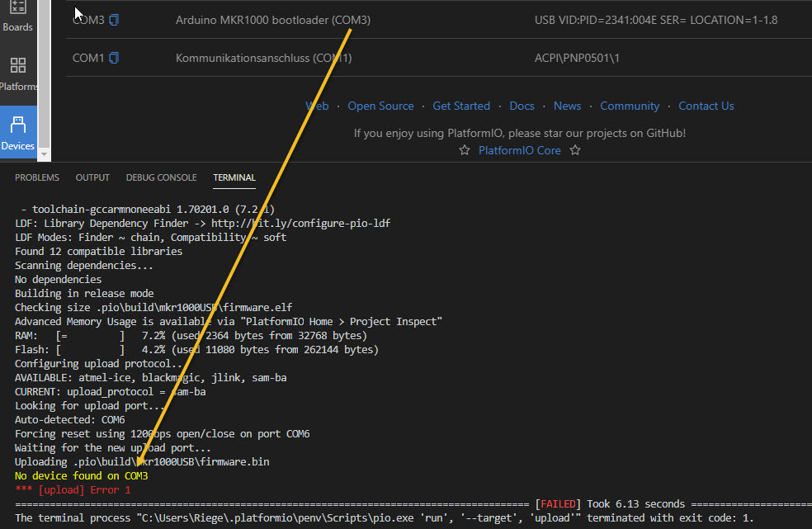This screenshot has height=529, width=812.
Task: Copy COM1 port name icon
Action: (114, 58)
